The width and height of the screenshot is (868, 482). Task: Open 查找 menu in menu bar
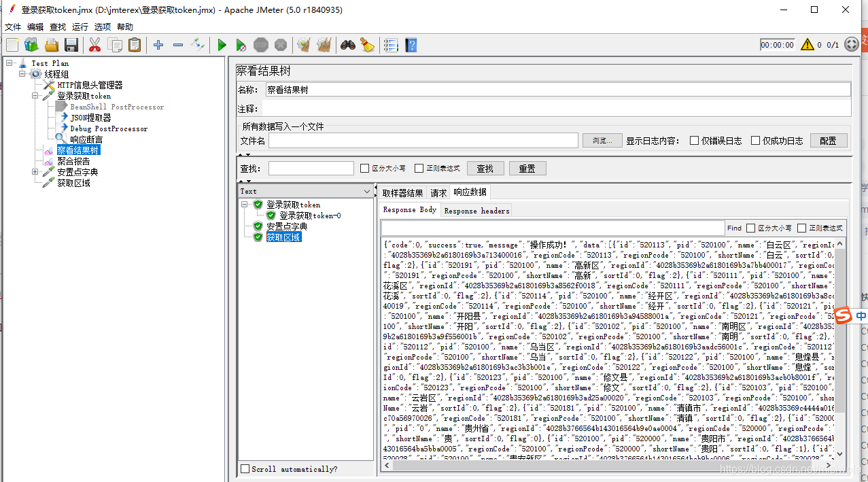58,27
